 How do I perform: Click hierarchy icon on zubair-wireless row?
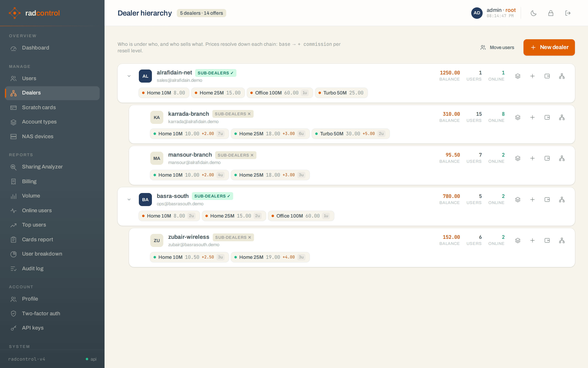coord(562,240)
